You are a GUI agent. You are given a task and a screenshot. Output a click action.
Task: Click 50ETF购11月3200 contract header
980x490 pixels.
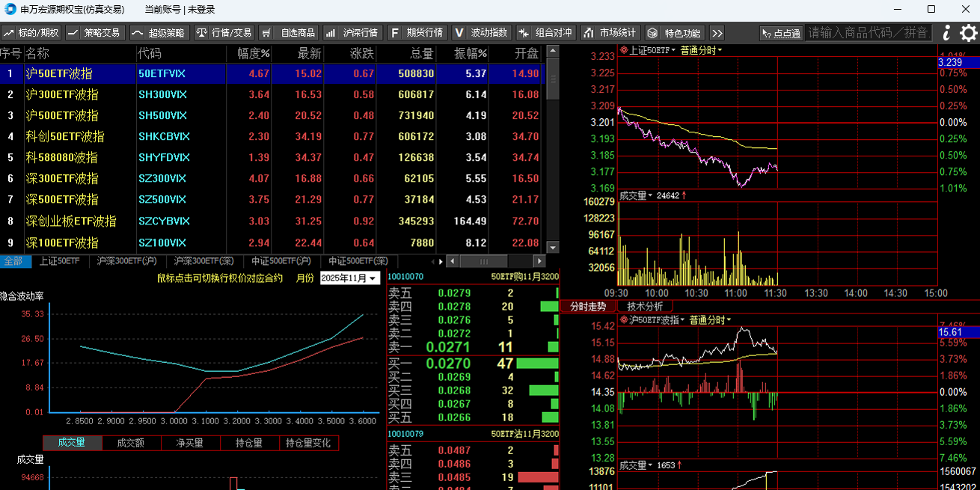[x=524, y=276]
